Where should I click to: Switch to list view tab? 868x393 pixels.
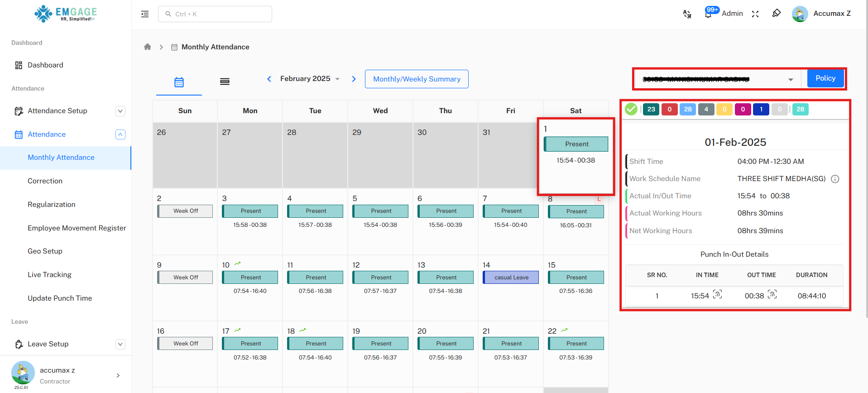point(225,82)
